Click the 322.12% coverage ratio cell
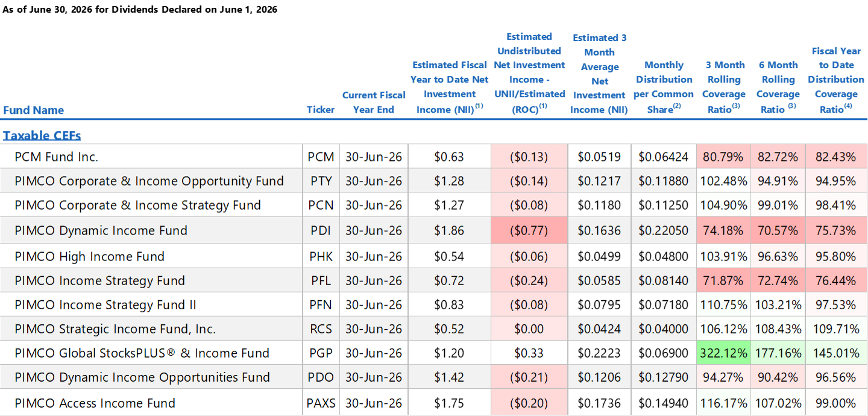 click(724, 353)
